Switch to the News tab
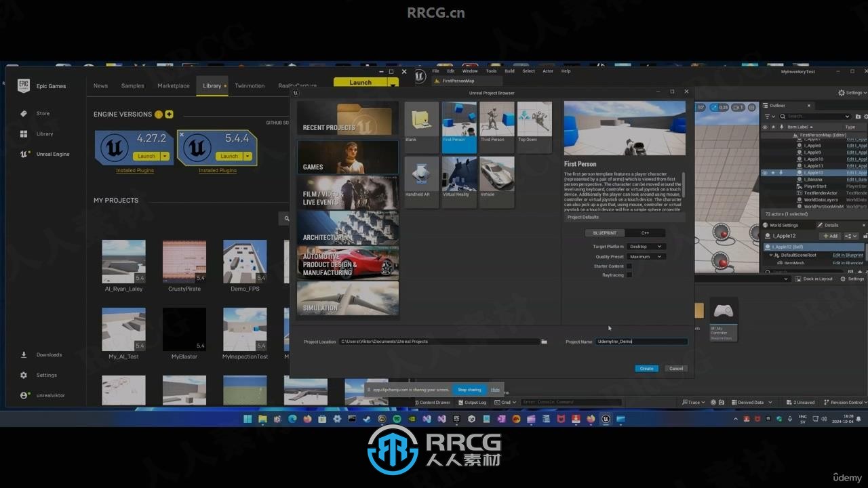This screenshot has height=488, width=868. (x=100, y=86)
